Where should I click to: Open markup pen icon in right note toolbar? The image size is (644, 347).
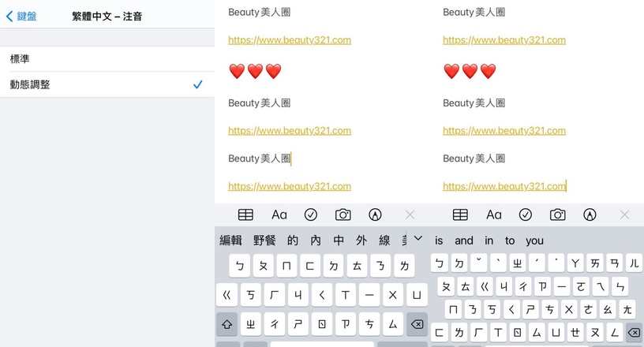[x=590, y=215]
